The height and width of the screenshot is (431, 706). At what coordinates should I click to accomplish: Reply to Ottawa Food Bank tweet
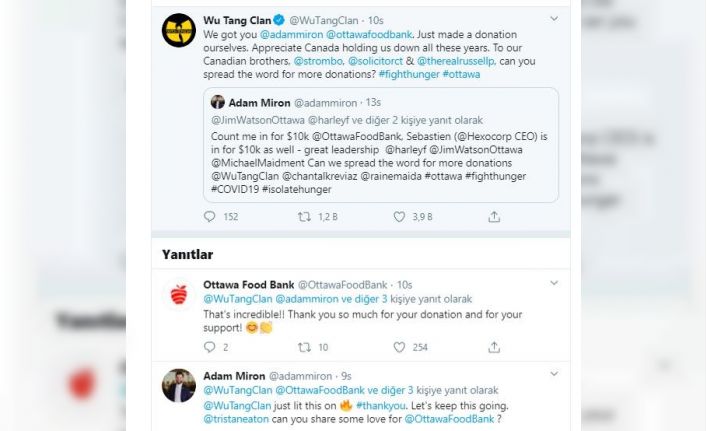pyautogui.click(x=209, y=347)
